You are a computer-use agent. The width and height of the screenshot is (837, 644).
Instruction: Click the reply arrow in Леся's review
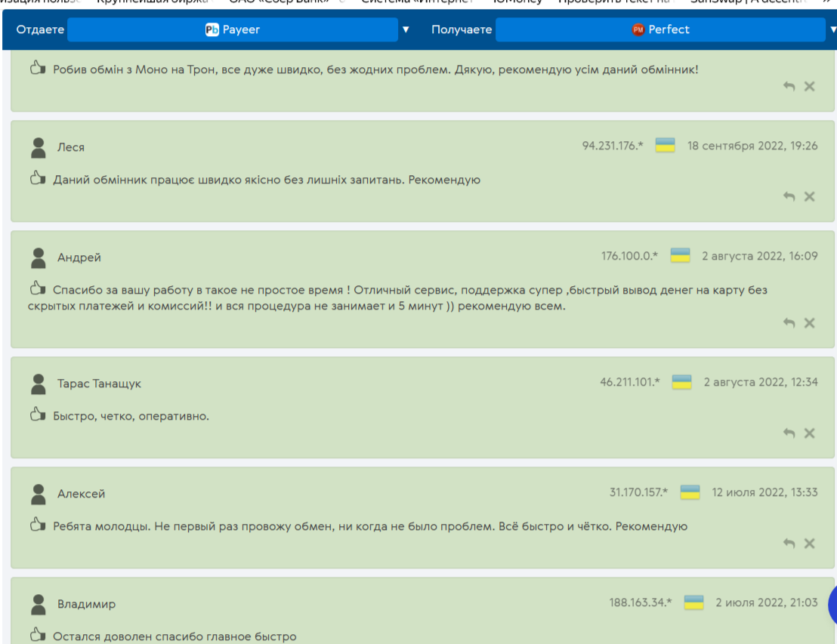click(789, 196)
